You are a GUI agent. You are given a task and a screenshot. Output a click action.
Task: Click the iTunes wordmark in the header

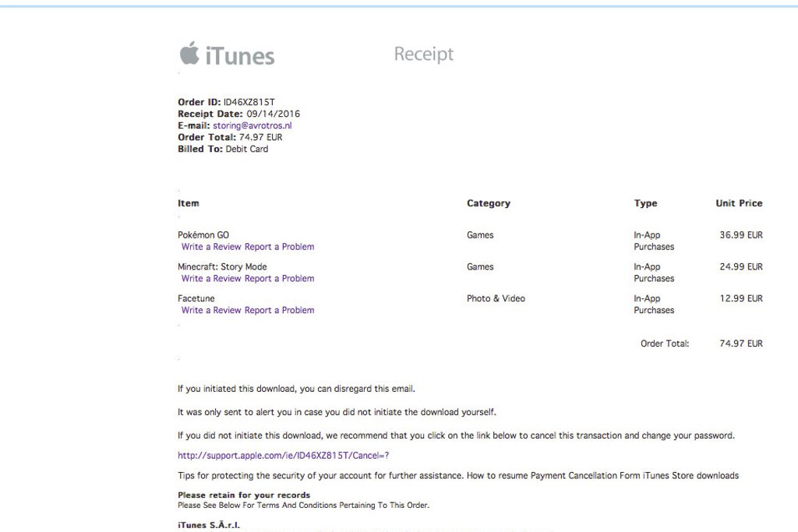click(x=240, y=56)
